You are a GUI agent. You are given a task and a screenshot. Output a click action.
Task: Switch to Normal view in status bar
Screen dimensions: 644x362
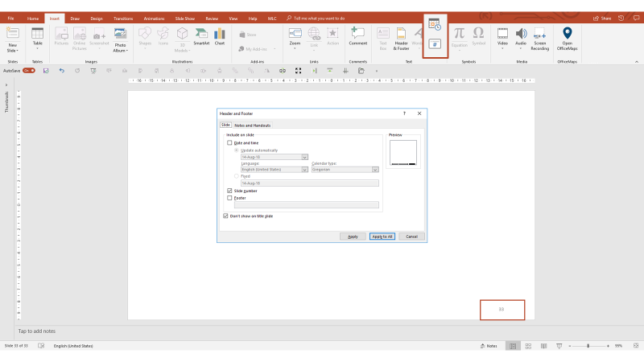click(x=513, y=346)
